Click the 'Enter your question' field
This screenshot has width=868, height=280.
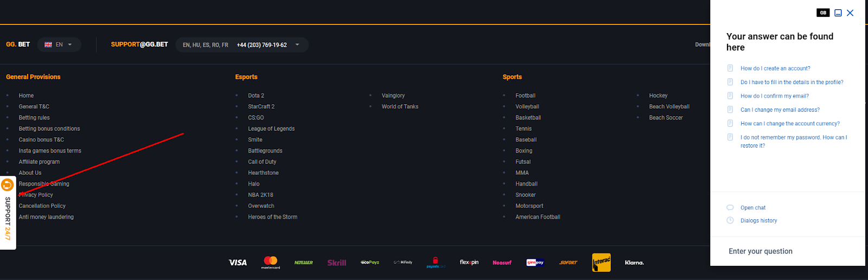788,251
